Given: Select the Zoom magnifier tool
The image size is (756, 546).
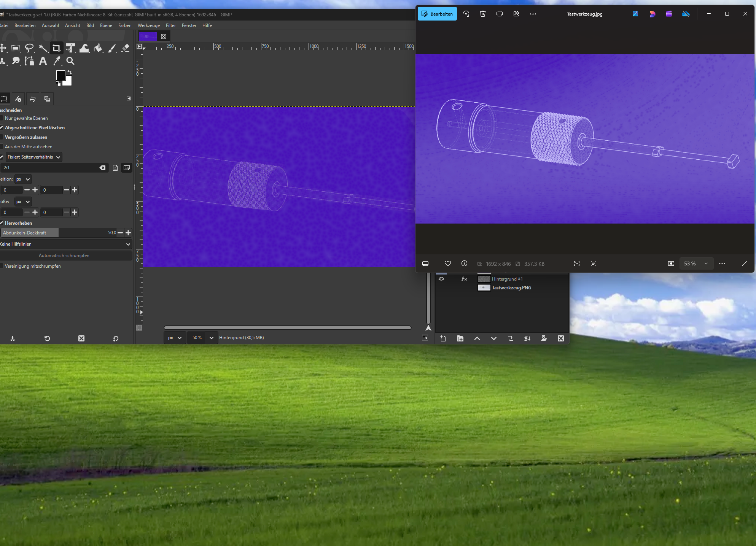Looking at the screenshot, I should tap(70, 61).
